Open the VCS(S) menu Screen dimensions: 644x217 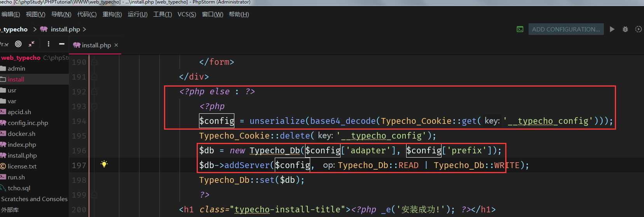tap(187, 14)
